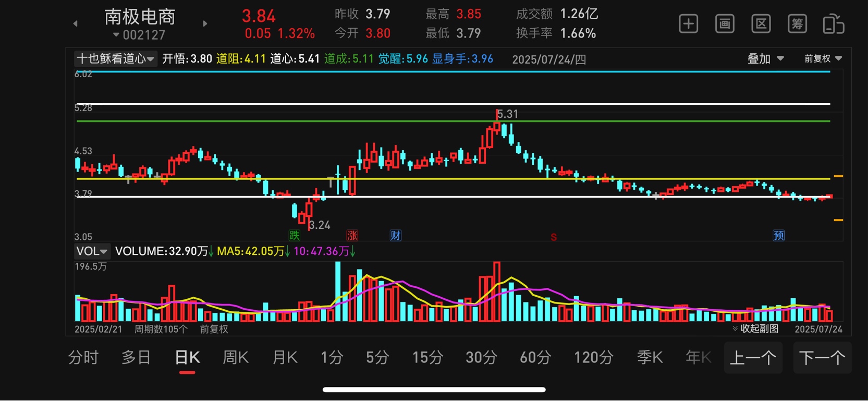
Task: Select the 季K quarterly tab
Action: click(x=650, y=358)
